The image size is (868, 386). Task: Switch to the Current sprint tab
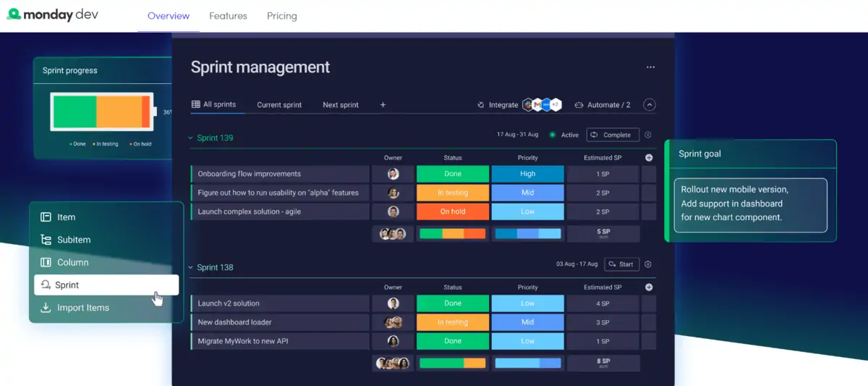(279, 105)
